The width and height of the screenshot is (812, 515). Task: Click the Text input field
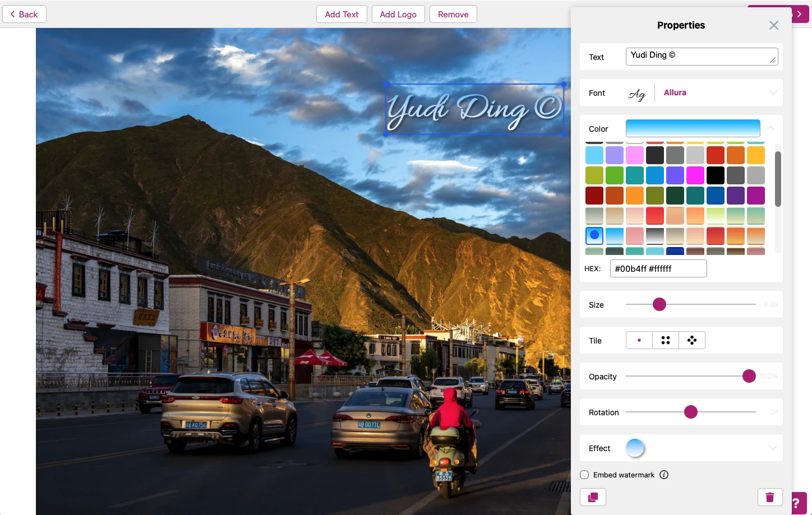702,57
